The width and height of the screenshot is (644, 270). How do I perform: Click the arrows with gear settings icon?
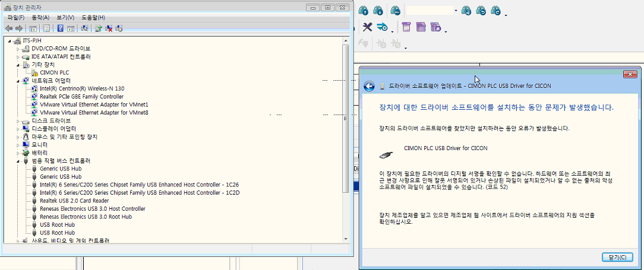(x=382, y=27)
